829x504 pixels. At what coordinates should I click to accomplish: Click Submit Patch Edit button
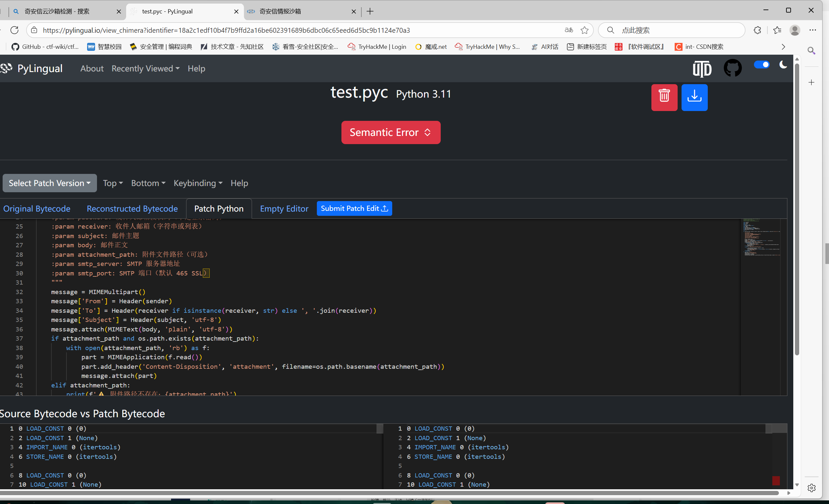(x=354, y=209)
